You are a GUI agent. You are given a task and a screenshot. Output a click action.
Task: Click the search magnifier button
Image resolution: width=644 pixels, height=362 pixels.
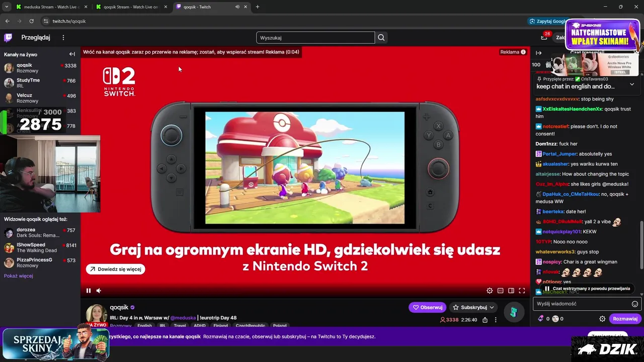(381, 38)
